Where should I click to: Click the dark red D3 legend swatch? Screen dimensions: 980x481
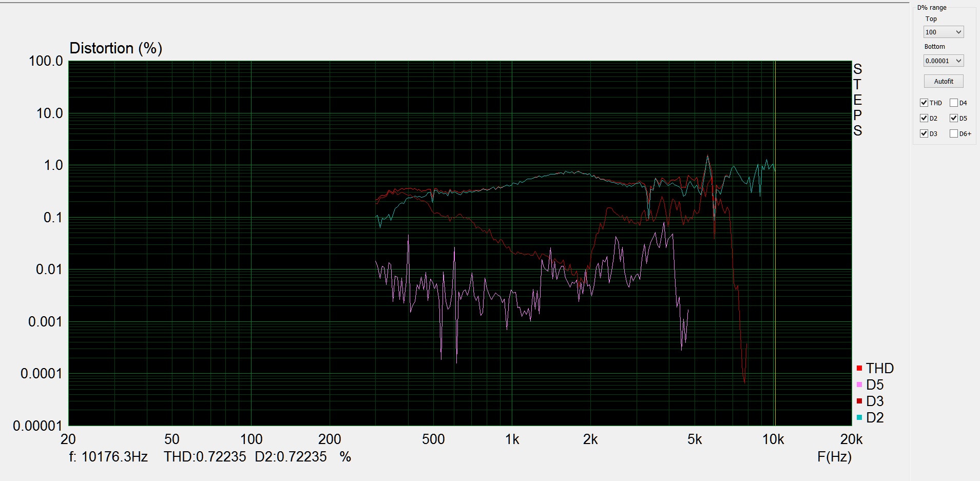(x=859, y=401)
